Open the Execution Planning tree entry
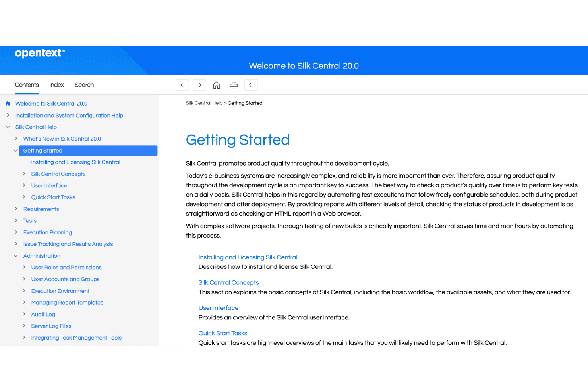Viewport: 588px width, 392px height. click(48, 232)
